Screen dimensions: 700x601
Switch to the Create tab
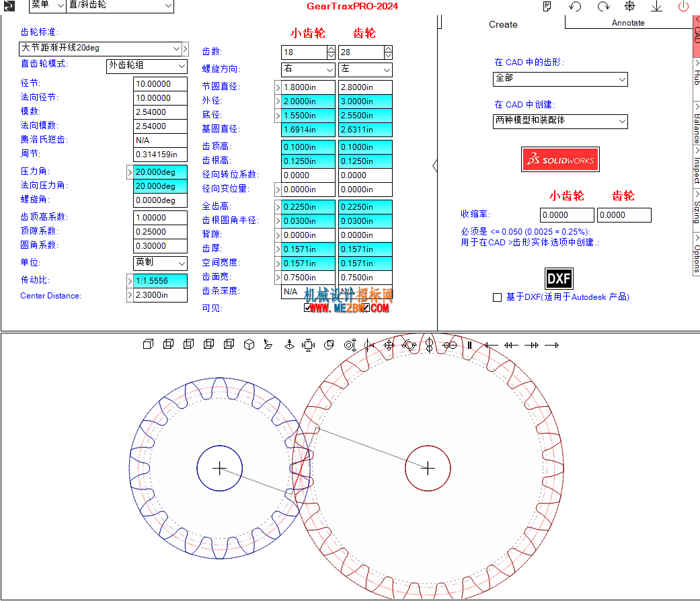click(503, 25)
